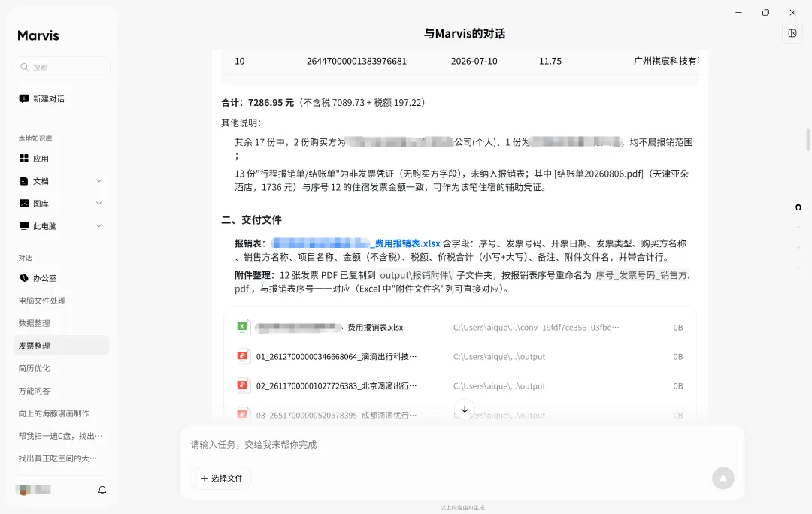Click PDF icon of 01_26127000000346668064 file
The height and width of the screenshot is (514, 812).
pyautogui.click(x=244, y=357)
